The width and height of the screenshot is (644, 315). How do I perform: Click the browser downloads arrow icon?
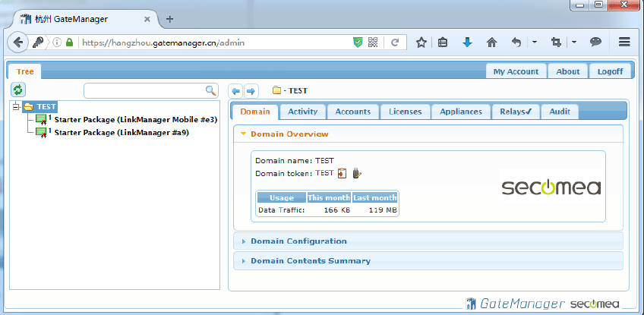(x=467, y=43)
